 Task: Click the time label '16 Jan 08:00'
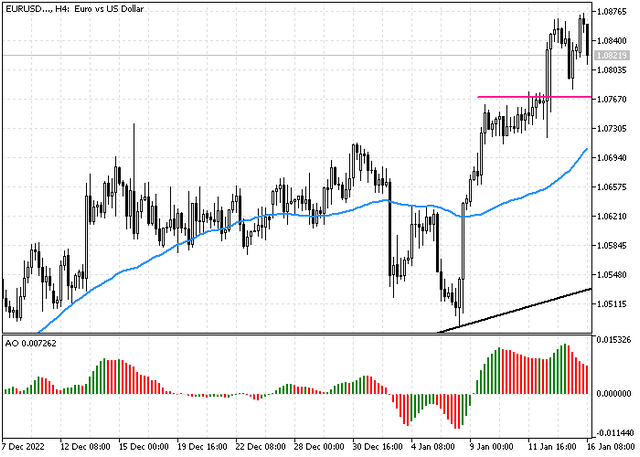(611, 446)
